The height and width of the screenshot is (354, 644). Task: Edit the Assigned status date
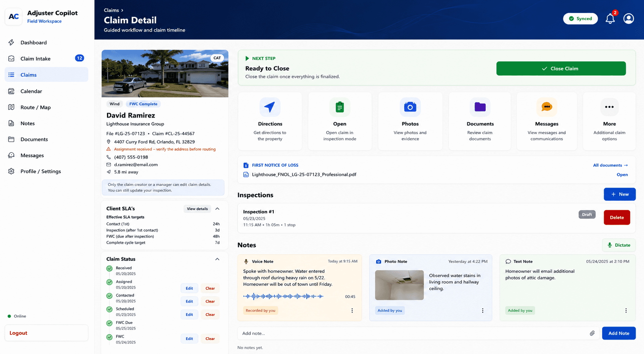point(189,288)
